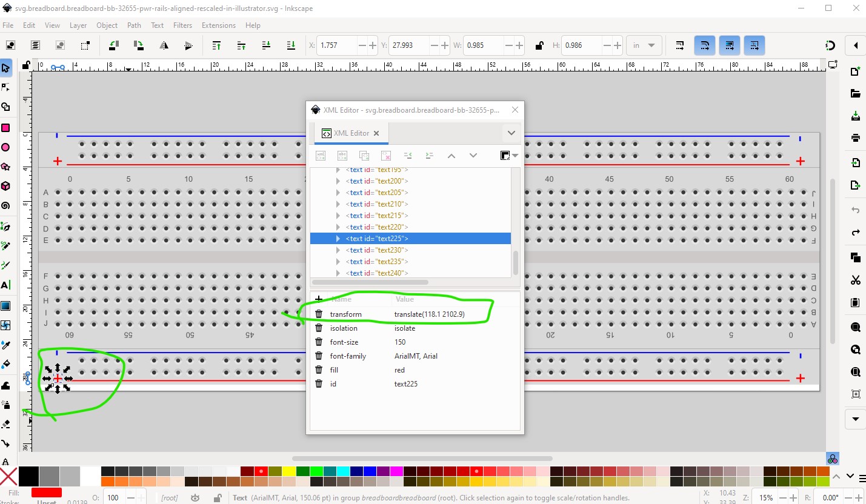
Task: Select all objects in all layers
Action: [x=36, y=45]
